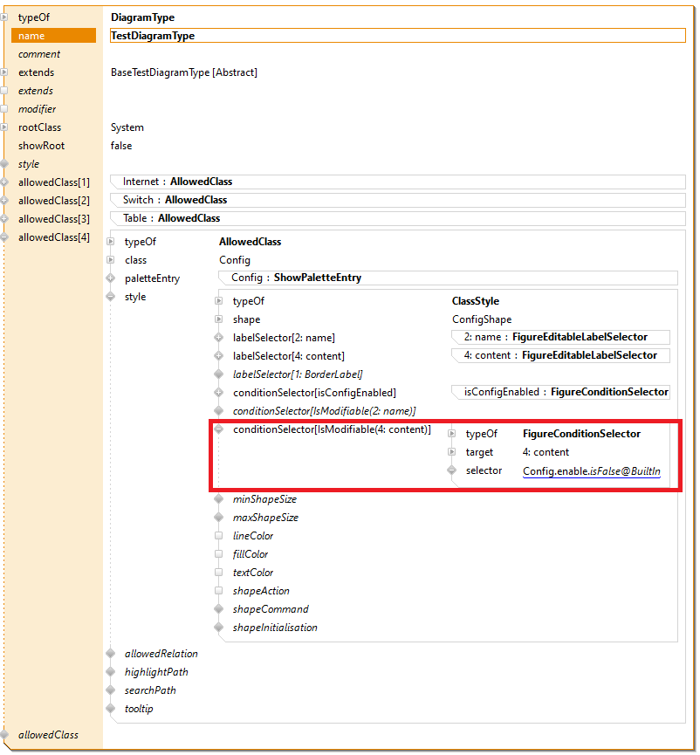Screen dimensions: 700x755
Task: Click the diamond icon next to highlightPath
Action: [x=110, y=672]
